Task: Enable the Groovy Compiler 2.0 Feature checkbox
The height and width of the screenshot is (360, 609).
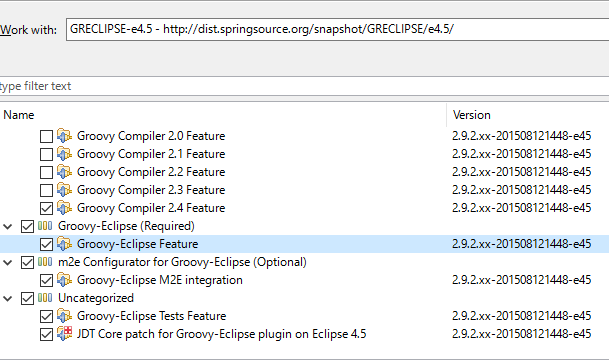Action: click(x=46, y=136)
